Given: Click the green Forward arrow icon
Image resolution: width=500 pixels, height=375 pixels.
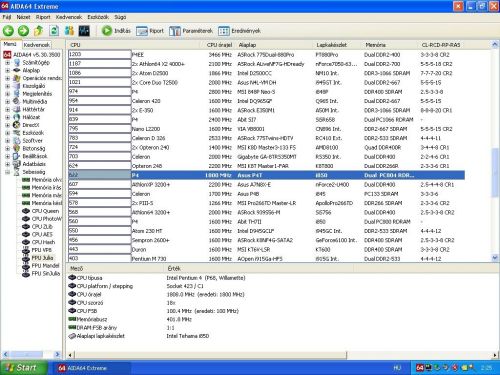Looking at the screenshot, I should click(23, 31).
